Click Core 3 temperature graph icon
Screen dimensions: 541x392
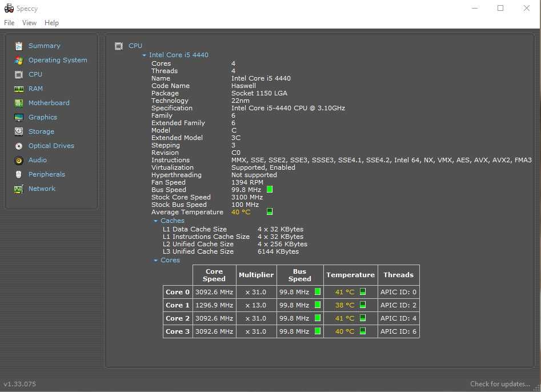pos(363,331)
